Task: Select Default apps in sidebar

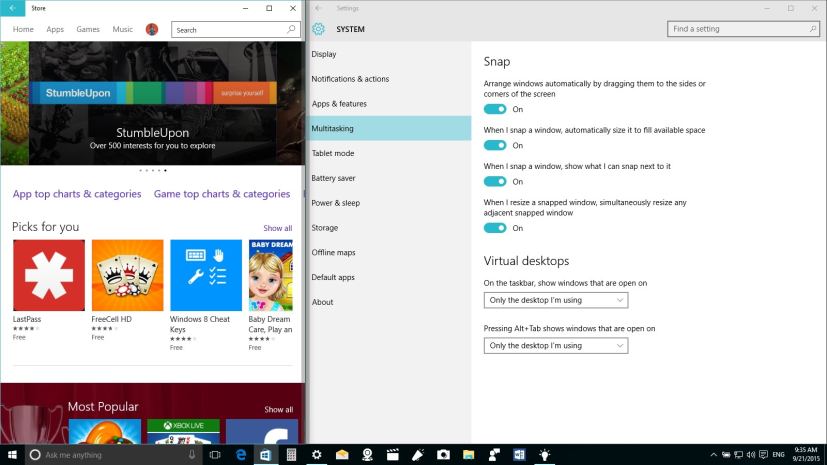Action: click(390, 277)
